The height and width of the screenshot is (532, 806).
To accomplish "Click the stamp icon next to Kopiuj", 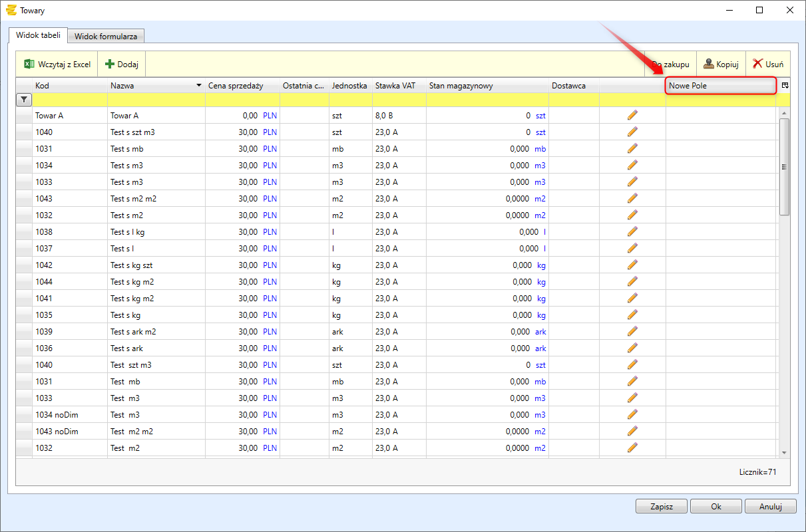I will tap(709, 65).
